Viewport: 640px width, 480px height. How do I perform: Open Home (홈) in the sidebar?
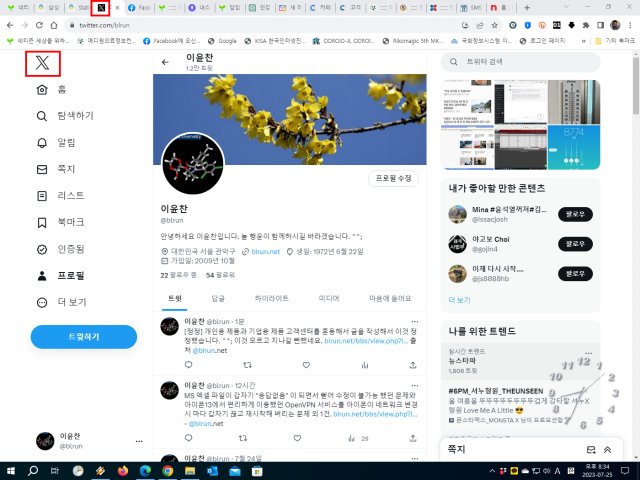(51, 89)
